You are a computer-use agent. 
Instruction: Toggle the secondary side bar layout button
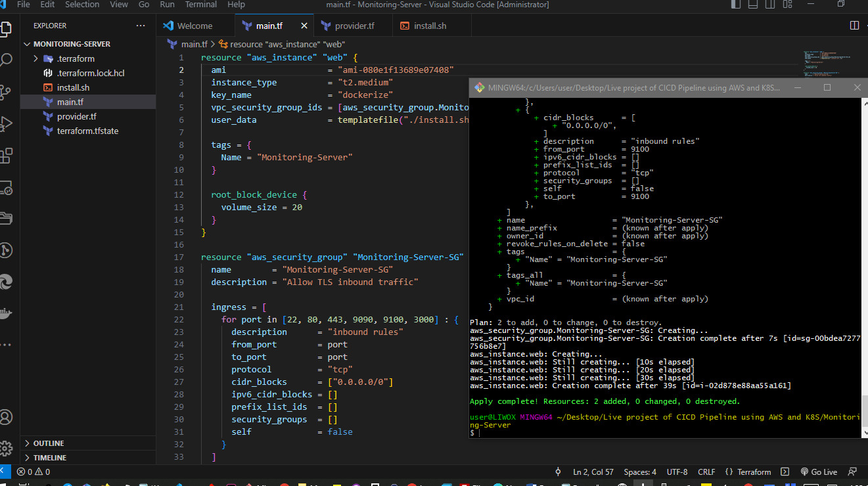pyautogui.click(x=769, y=5)
